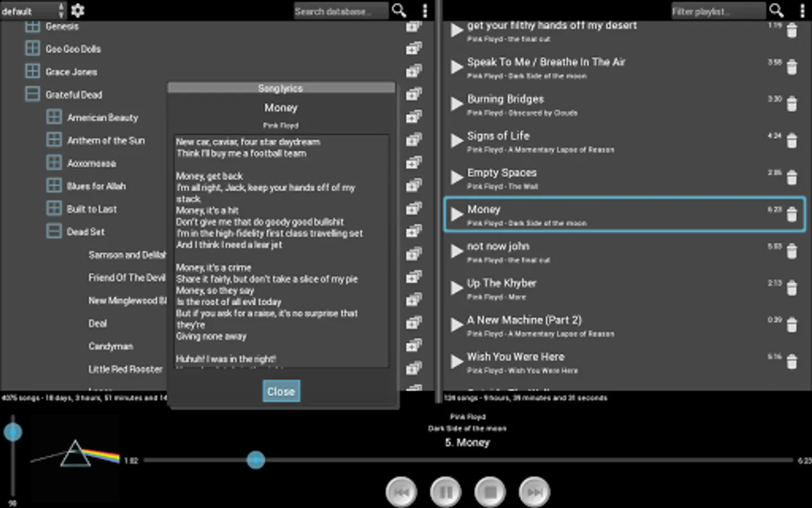Click the database search magnifier icon
812x508 pixels.
(x=399, y=10)
